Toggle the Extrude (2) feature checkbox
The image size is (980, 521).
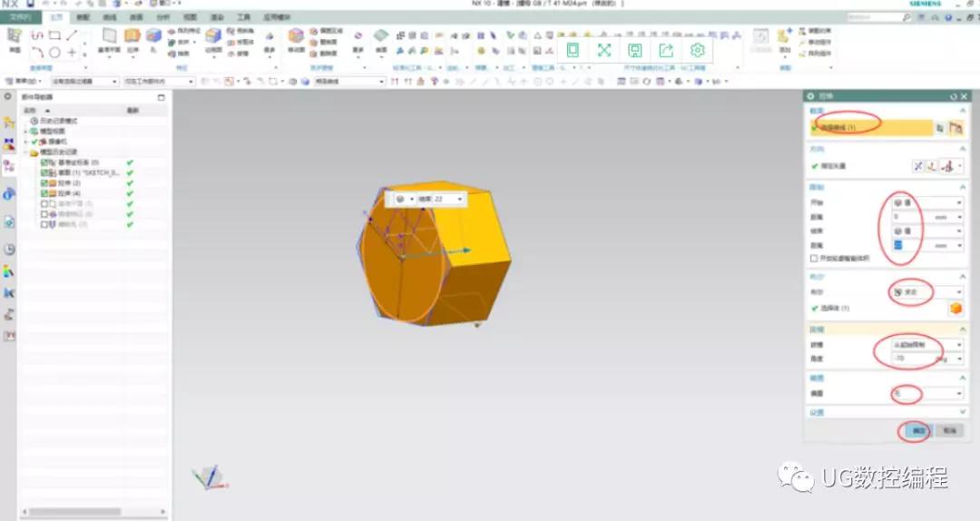point(44,183)
